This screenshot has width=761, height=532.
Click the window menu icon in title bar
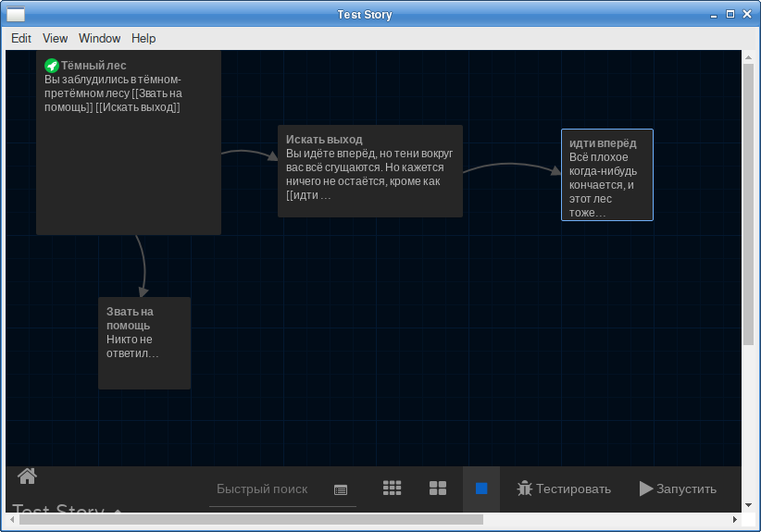(16, 15)
